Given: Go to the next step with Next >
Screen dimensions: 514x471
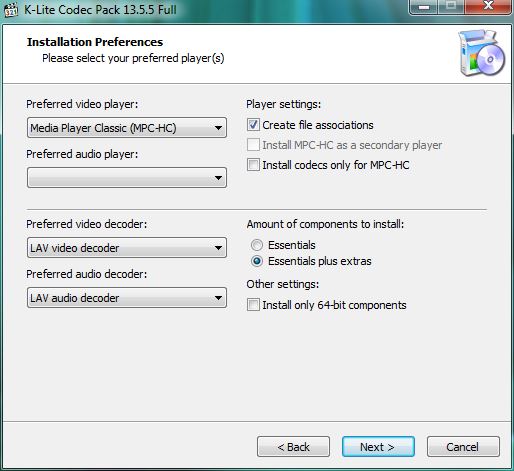Looking at the screenshot, I should (378, 447).
